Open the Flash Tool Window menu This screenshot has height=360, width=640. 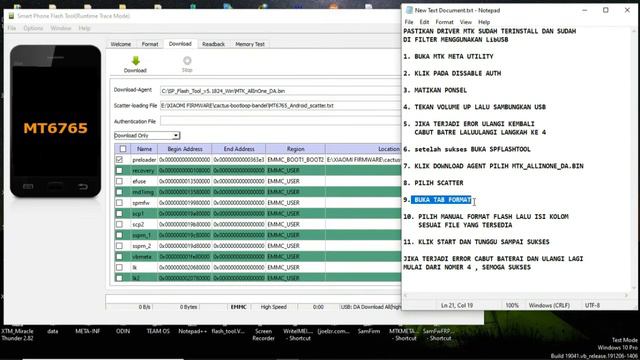pos(61,28)
